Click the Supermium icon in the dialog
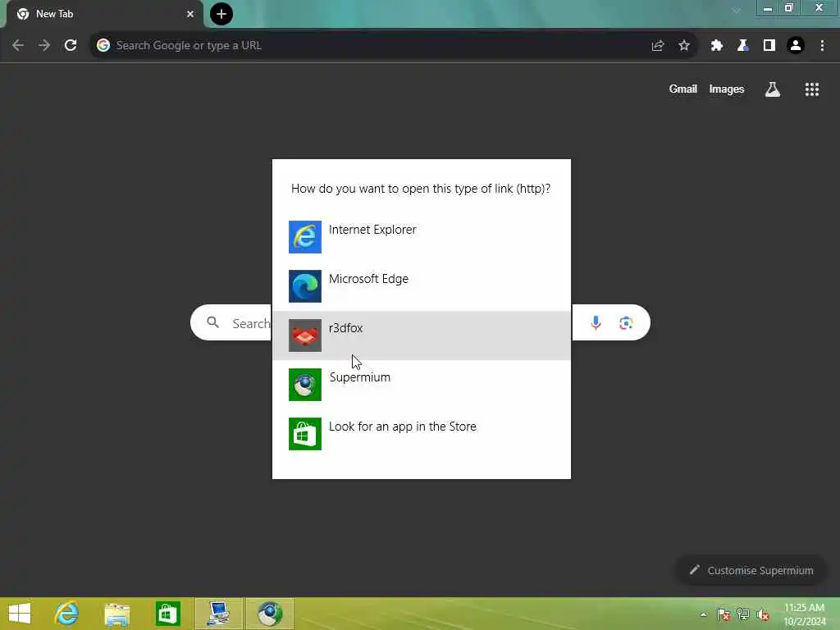840x630 pixels. [x=305, y=385]
